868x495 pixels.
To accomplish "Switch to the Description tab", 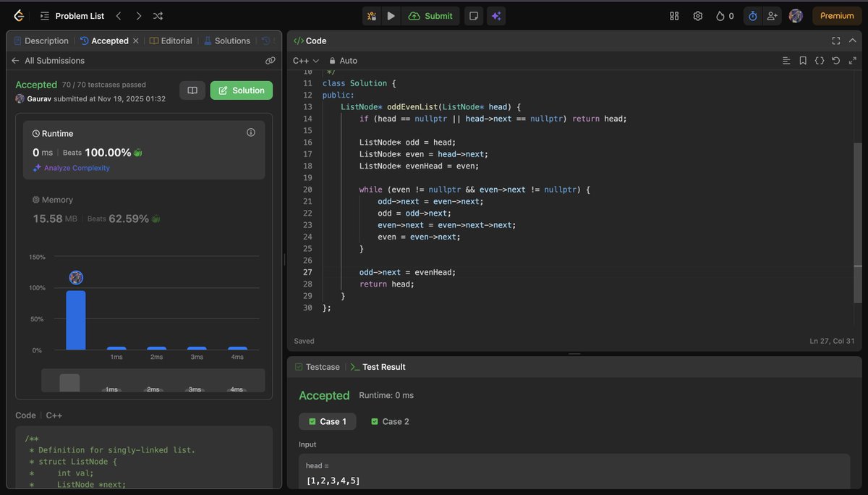I will [x=41, y=41].
